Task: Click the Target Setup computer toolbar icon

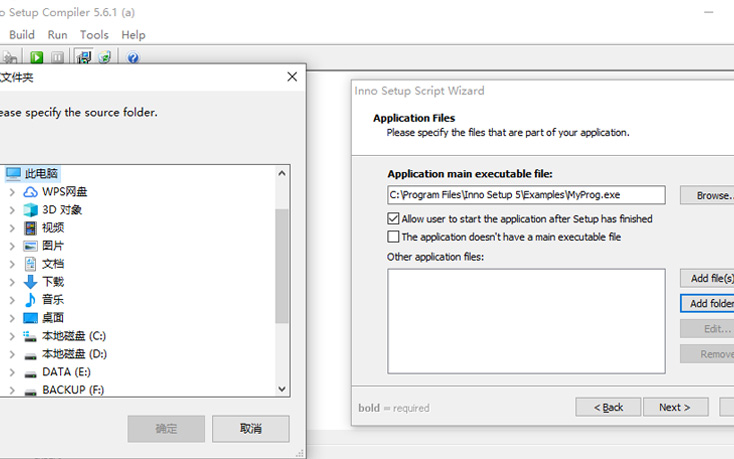Action: [x=84, y=57]
